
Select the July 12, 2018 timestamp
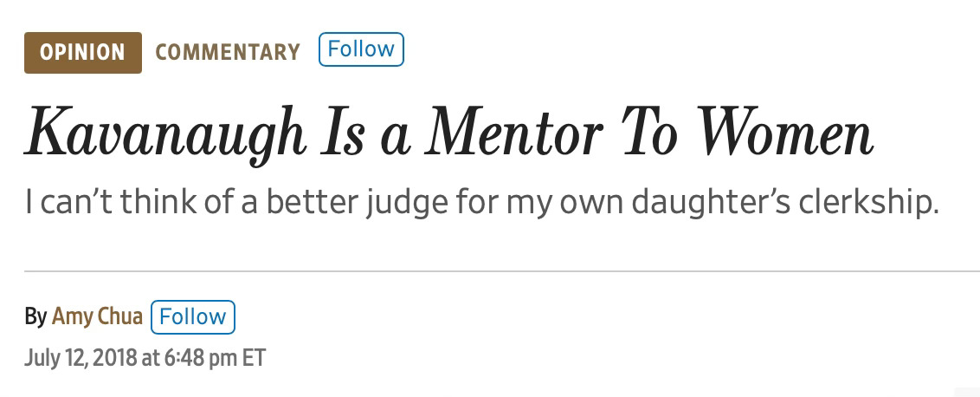click(145, 358)
